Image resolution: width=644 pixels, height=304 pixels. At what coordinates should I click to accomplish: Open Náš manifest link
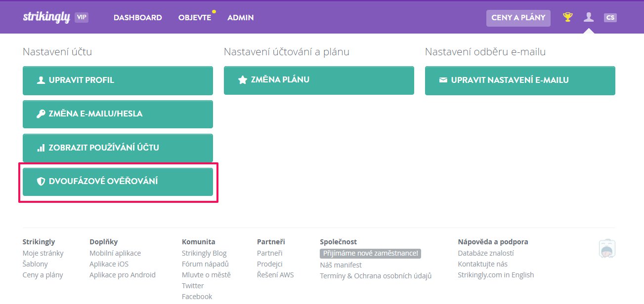pyautogui.click(x=341, y=265)
